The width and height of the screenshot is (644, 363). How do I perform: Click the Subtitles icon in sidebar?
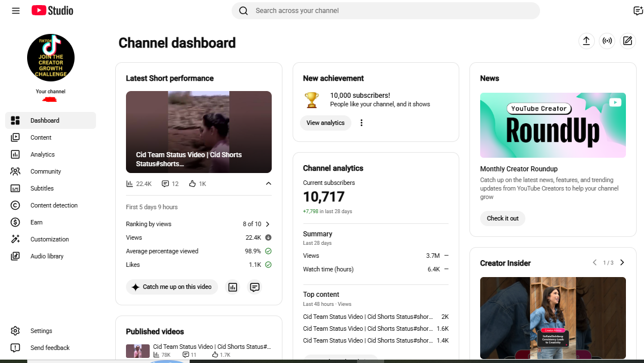pos(15,188)
